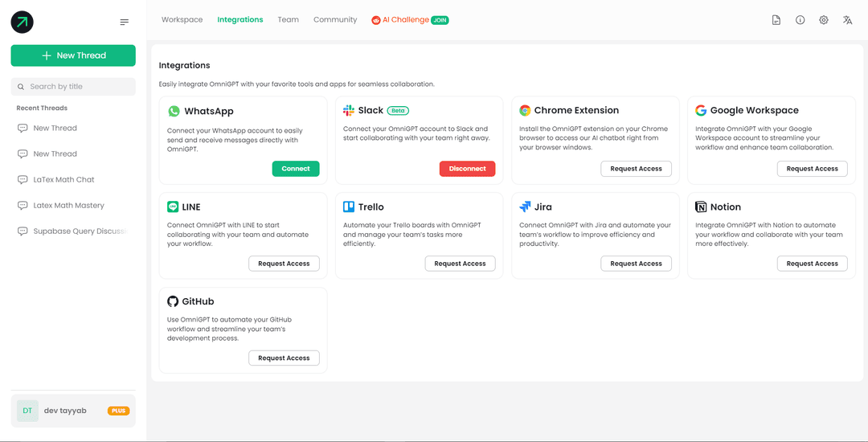Click the Beta badge next to Slack
Viewport: 868px width, 442px height.
point(398,111)
